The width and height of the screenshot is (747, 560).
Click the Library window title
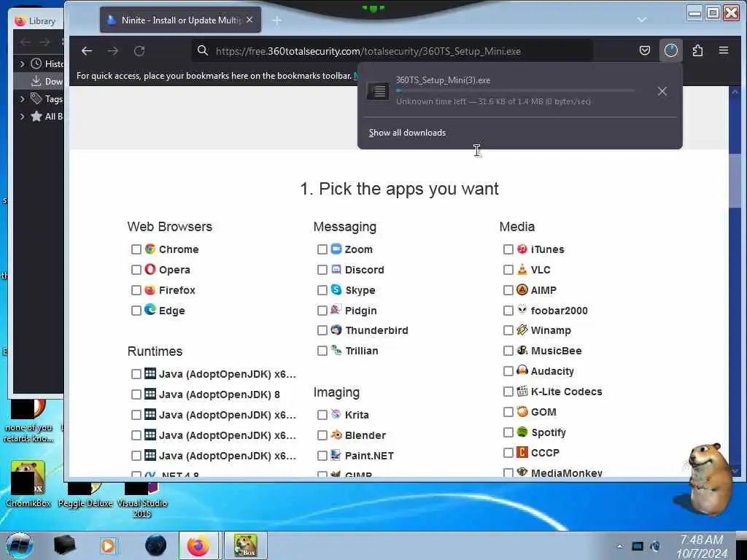(x=42, y=21)
